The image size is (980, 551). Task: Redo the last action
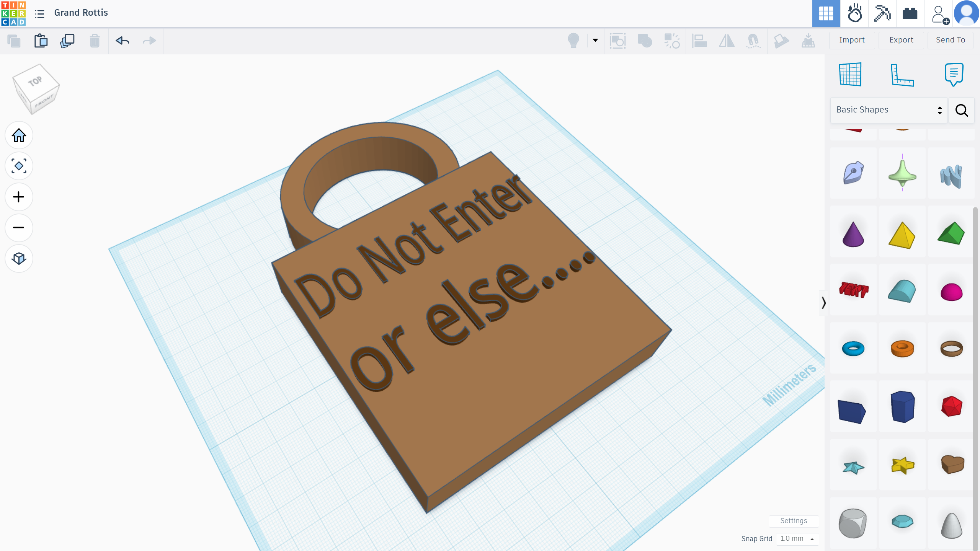click(x=149, y=41)
